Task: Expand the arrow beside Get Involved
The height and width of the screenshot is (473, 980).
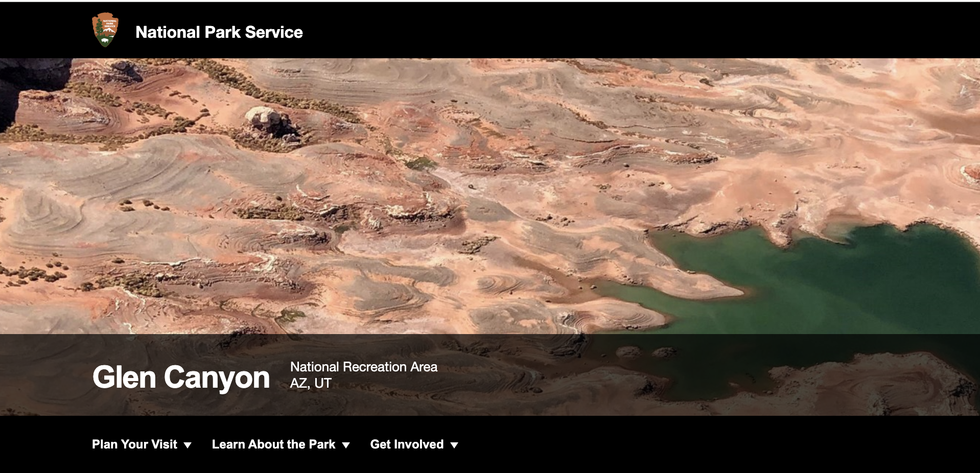Action: coord(454,445)
